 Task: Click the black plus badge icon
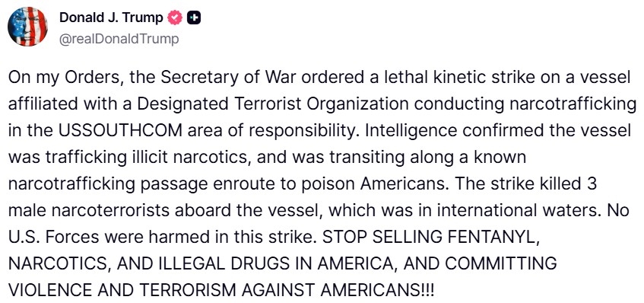pos(194,18)
